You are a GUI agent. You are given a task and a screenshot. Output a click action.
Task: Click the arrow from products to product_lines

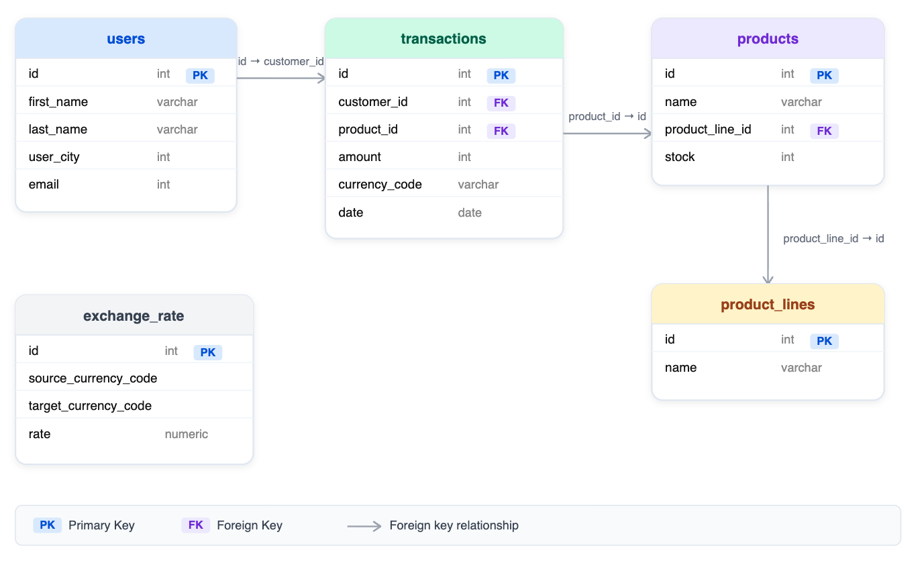tap(768, 235)
